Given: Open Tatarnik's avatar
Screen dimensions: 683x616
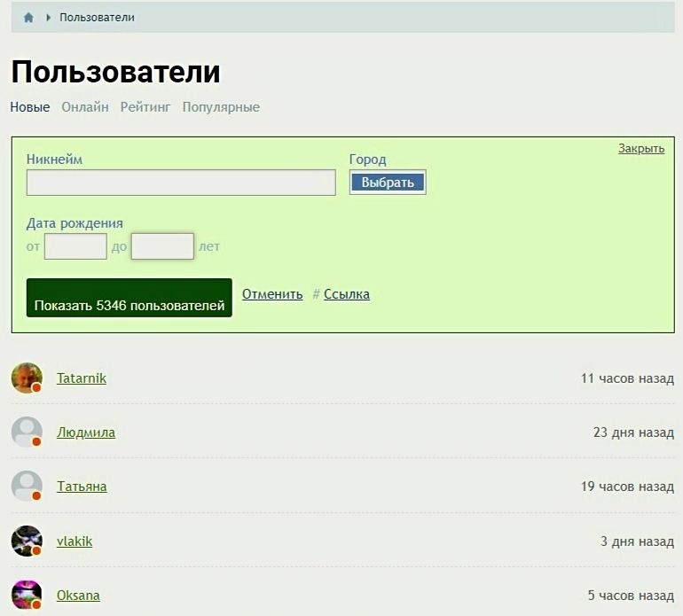Looking at the screenshot, I should pyautogui.click(x=27, y=378).
